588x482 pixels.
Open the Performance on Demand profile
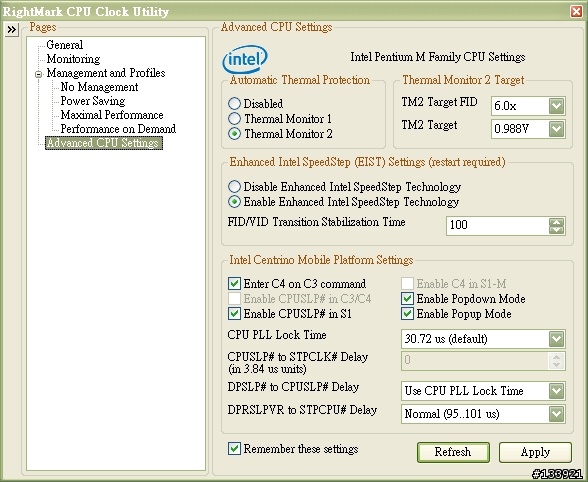click(118, 129)
